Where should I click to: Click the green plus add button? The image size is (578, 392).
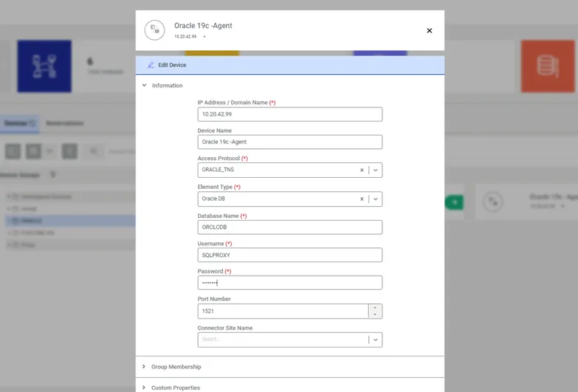454,202
